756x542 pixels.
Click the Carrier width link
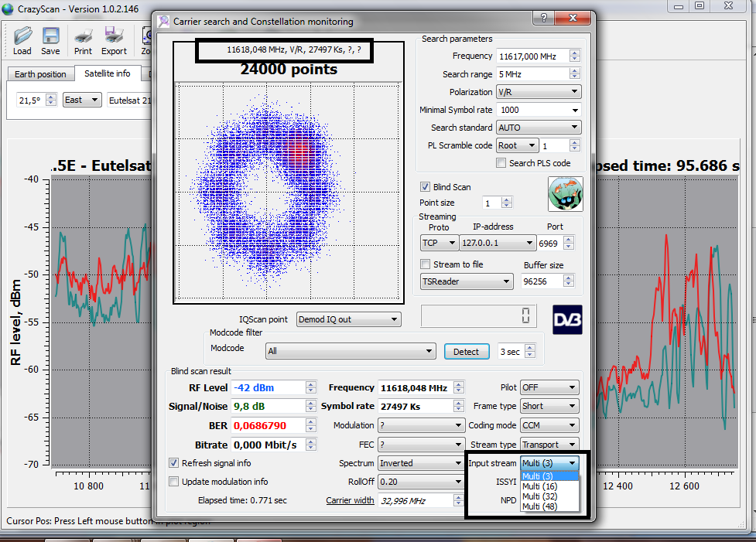pos(350,500)
